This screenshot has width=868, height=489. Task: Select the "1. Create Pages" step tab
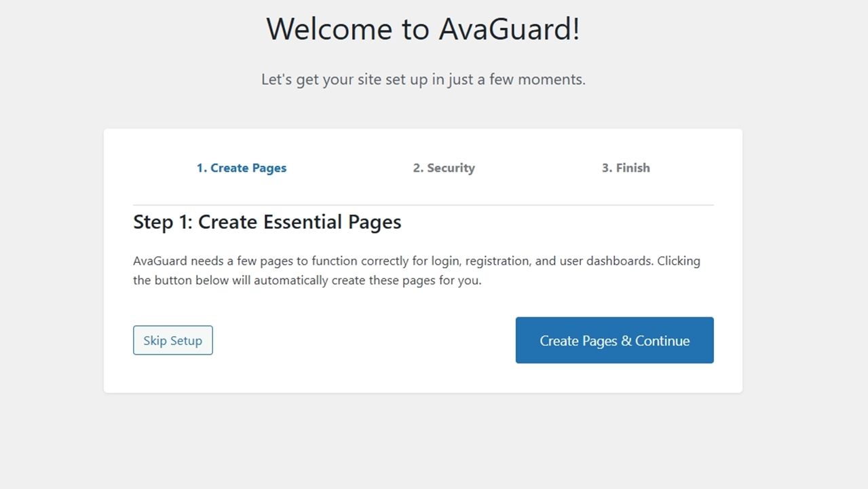coord(242,168)
